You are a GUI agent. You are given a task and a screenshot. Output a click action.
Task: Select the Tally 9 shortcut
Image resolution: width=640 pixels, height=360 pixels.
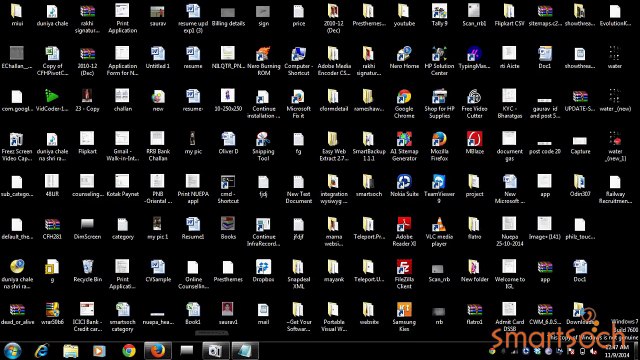pos(439,15)
